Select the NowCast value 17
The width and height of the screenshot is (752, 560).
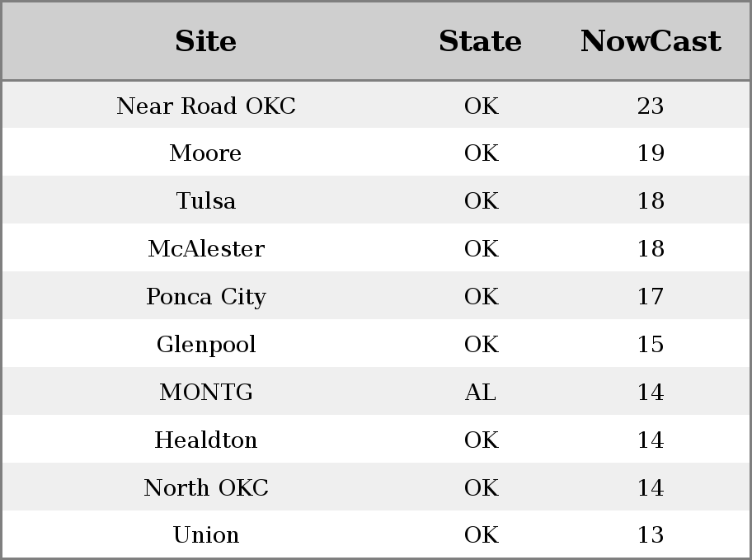click(x=651, y=297)
